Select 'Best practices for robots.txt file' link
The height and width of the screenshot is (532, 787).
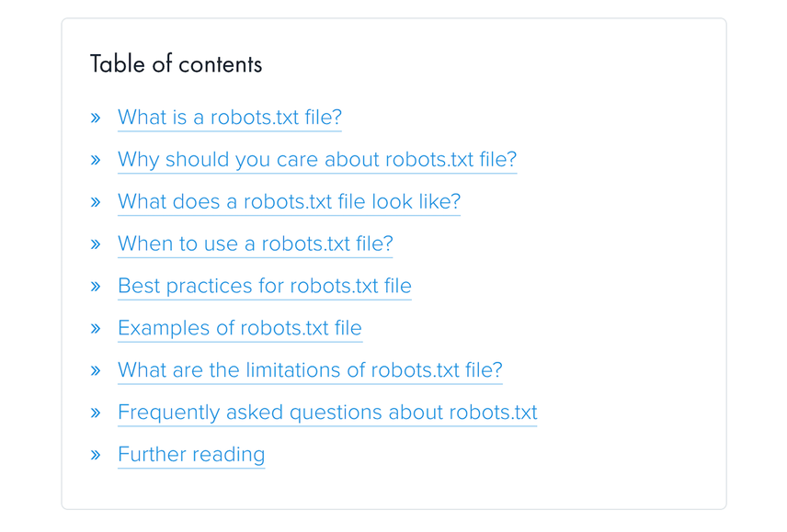pos(264,286)
